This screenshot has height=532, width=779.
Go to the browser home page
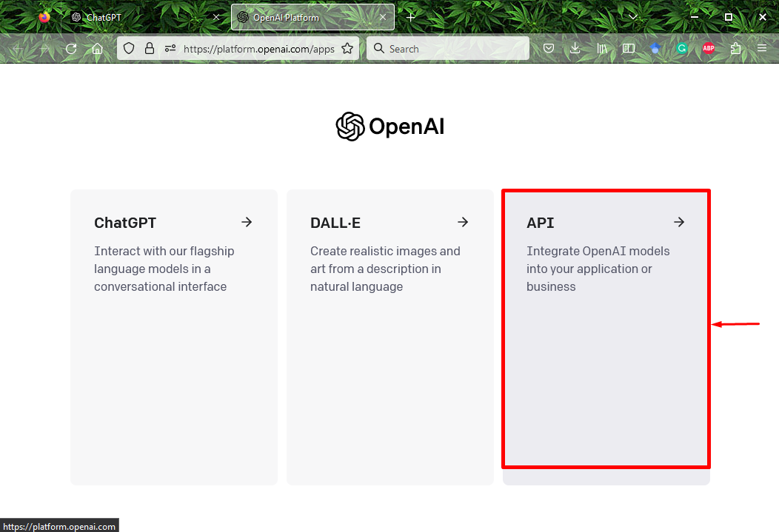97,49
